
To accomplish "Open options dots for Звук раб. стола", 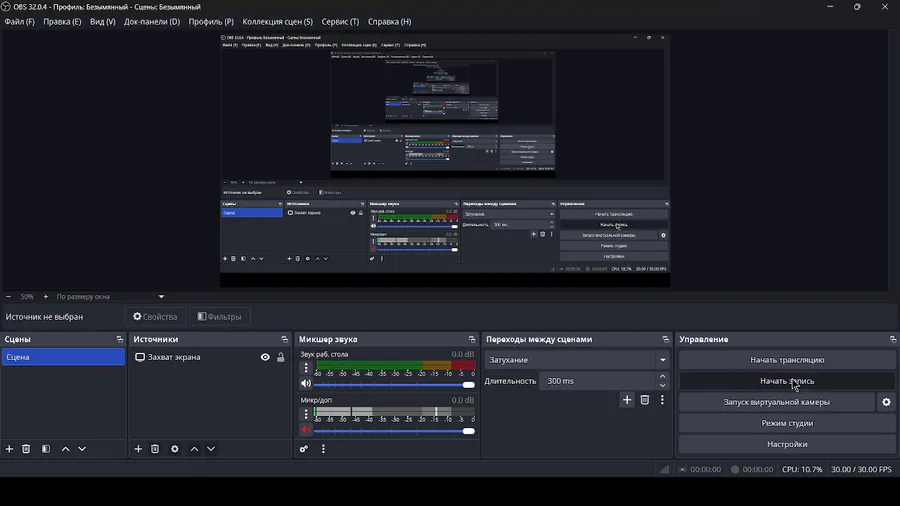I will click(306, 368).
